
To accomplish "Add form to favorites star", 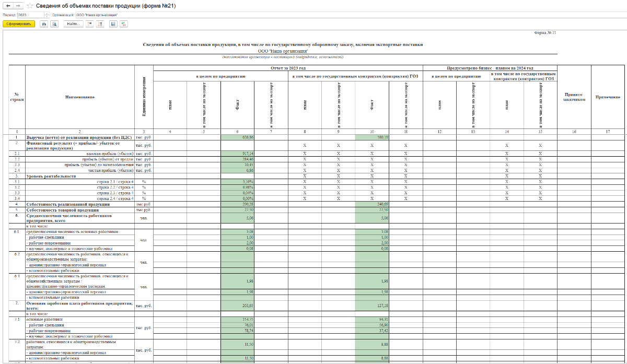I will click(x=30, y=5).
